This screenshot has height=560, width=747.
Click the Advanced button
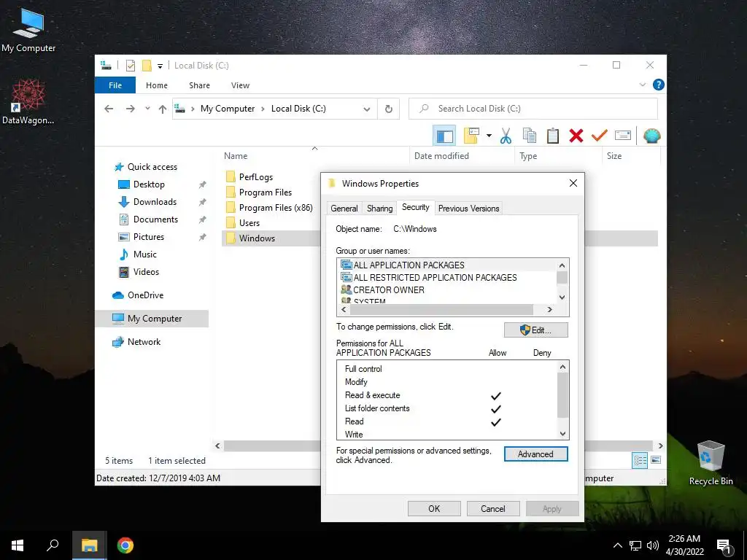coord(536,454)
